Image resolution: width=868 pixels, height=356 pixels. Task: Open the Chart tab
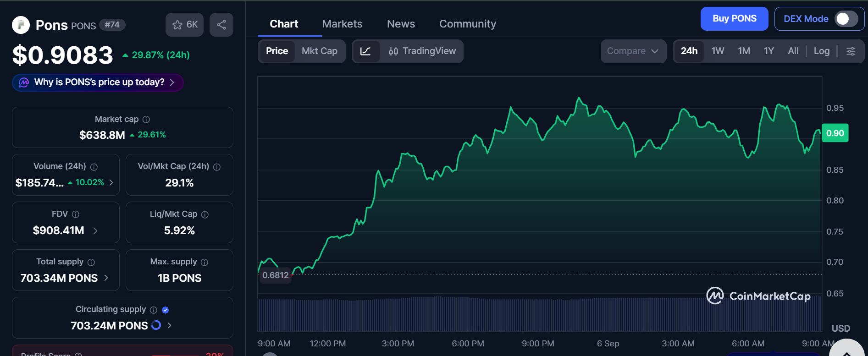click(284, 24)
